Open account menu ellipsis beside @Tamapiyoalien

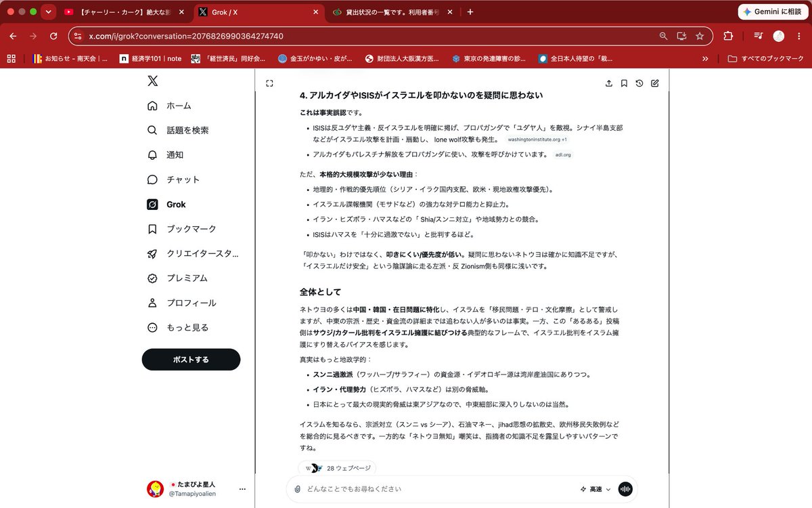(x=242, y=489)
